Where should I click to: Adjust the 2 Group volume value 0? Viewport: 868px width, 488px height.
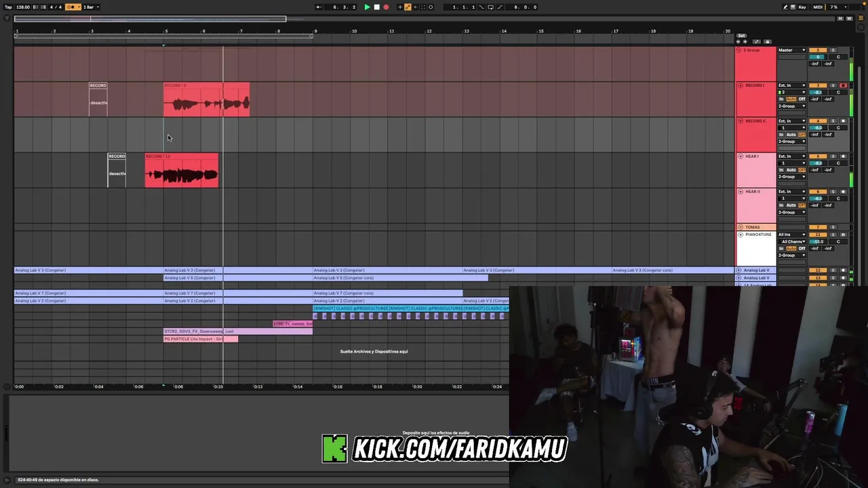(x=818, y=57)
